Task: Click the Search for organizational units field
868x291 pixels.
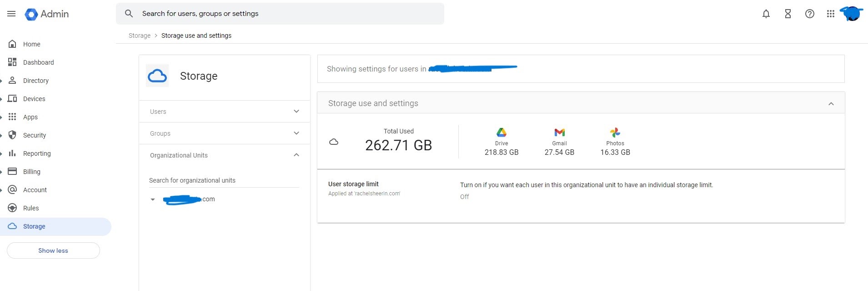Action: pos(224,180)
